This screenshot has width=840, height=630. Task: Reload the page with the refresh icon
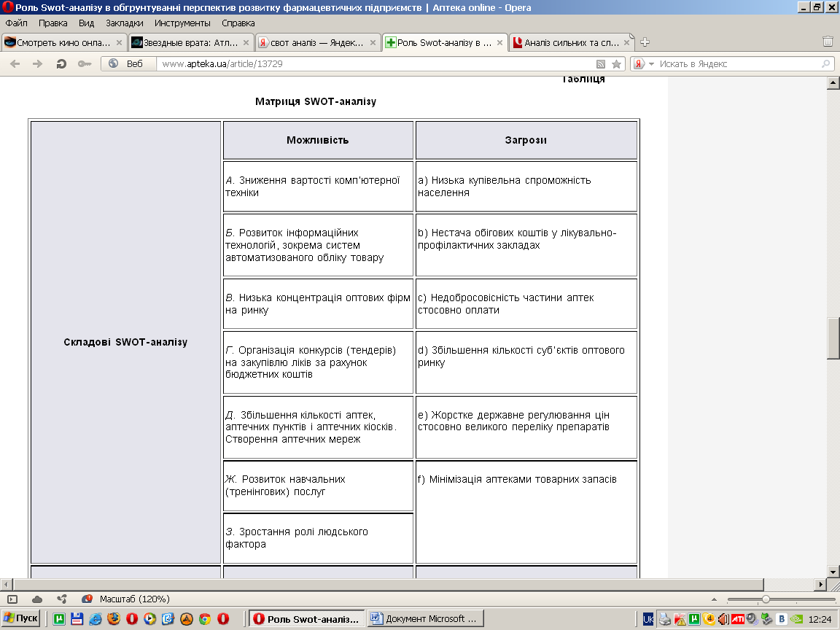[61, 63]
